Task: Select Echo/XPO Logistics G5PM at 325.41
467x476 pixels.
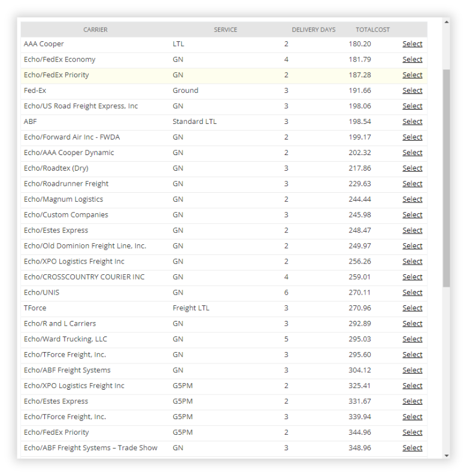Action: coord(413,386)
